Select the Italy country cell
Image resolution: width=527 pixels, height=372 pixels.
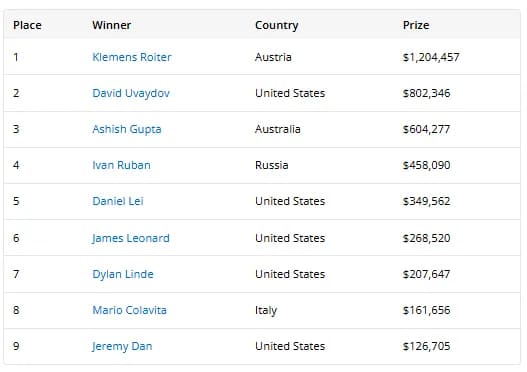(266, 310)
